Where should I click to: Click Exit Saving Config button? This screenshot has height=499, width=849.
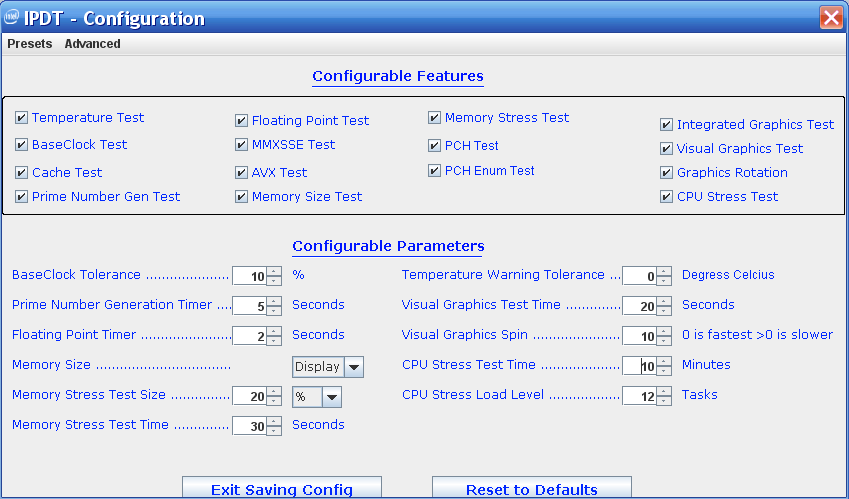(x=282, y=488)
